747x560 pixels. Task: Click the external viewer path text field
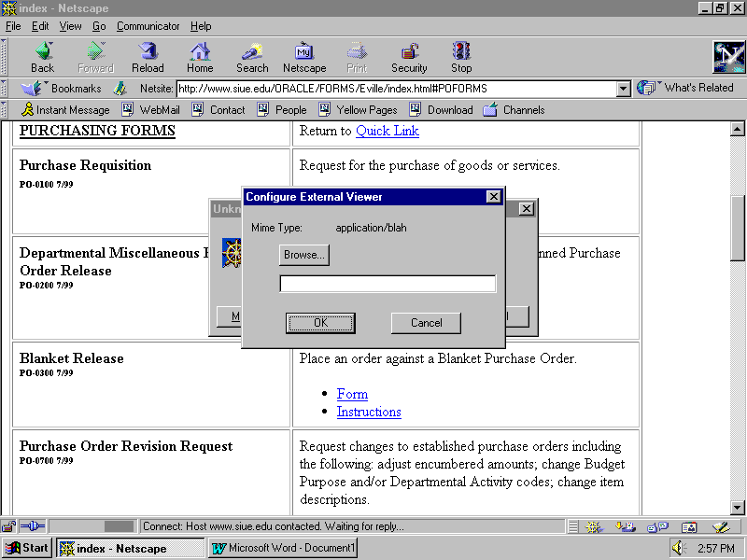coord(388,284)
